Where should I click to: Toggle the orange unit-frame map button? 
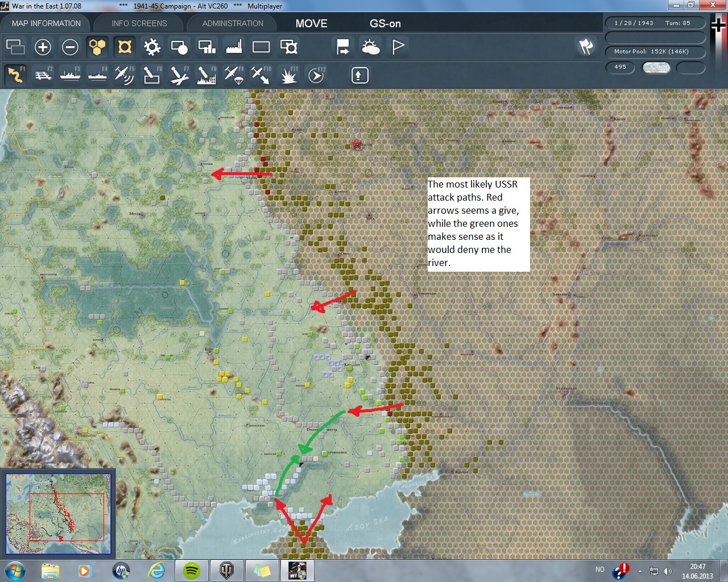125,47
